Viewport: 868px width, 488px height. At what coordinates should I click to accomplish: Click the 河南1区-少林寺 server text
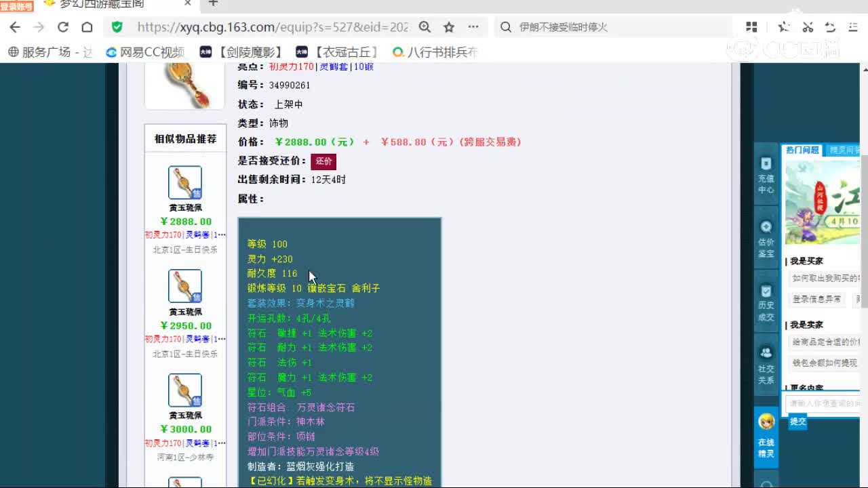(185, 457)
